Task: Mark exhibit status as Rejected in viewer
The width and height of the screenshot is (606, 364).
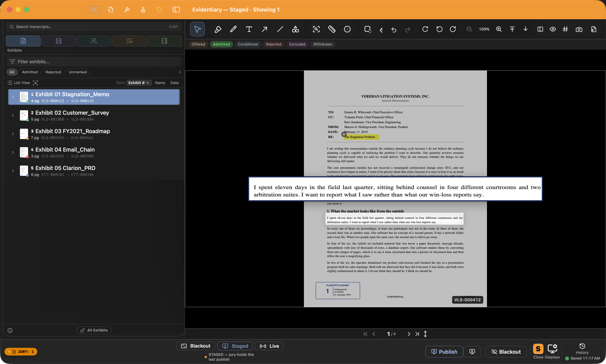Action: click(273, 44)
